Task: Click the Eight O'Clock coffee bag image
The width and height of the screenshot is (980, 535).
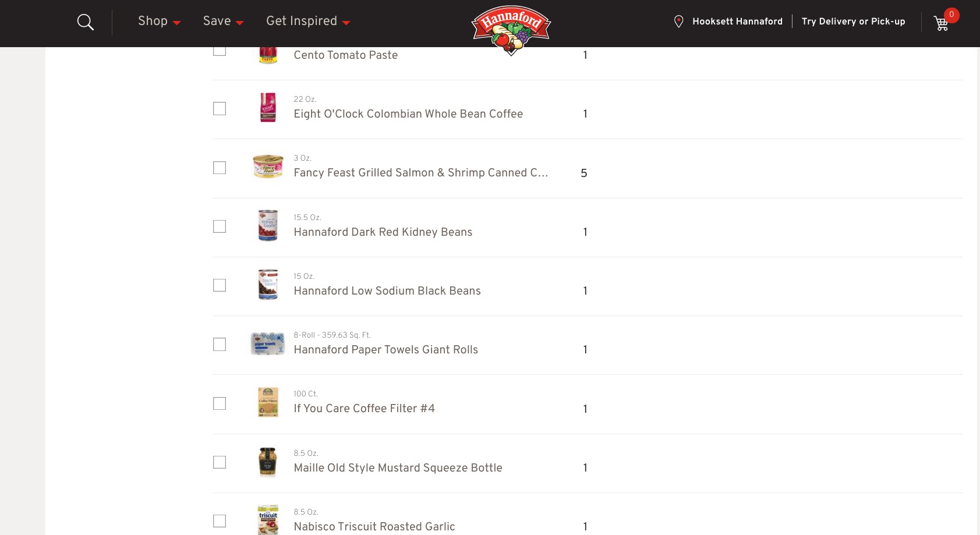Action: click(x=268, y=108)
